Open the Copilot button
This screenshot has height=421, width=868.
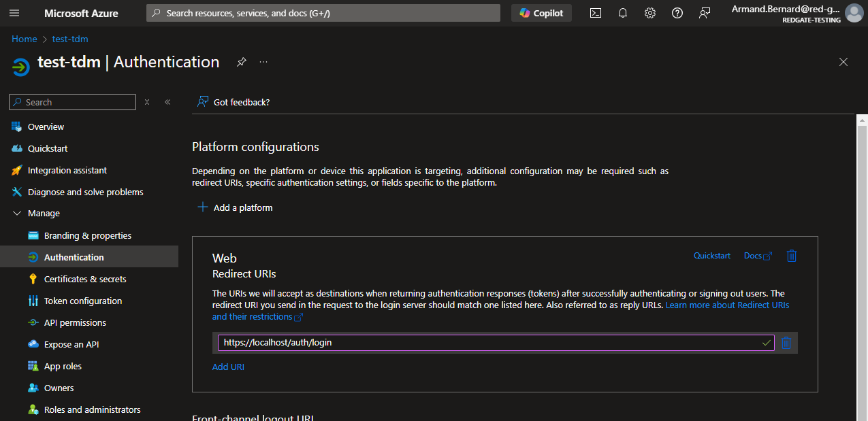pyautogui.click(x=541, y=13)
